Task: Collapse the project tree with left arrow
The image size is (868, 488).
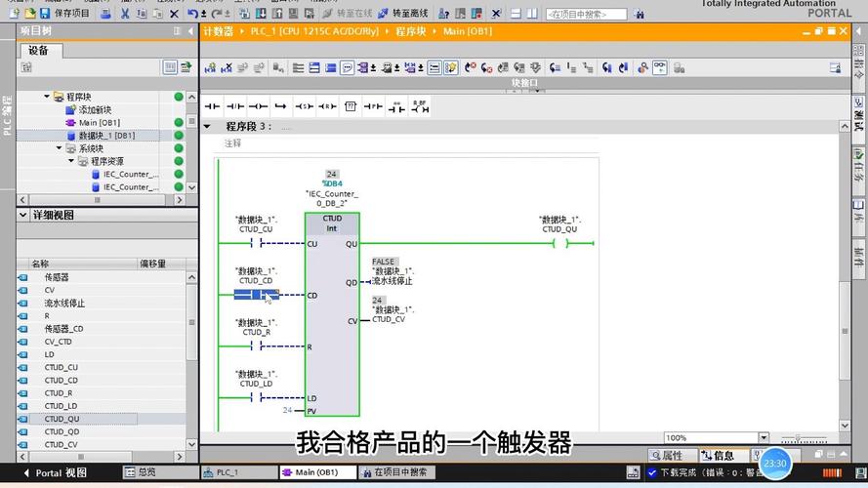Action: click(x=190, y=31)
